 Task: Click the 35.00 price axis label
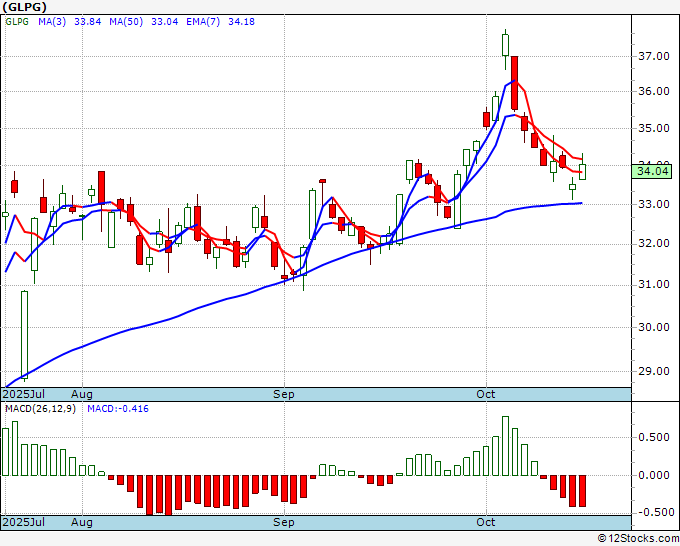pyautogui.click(x=654, y=128)
